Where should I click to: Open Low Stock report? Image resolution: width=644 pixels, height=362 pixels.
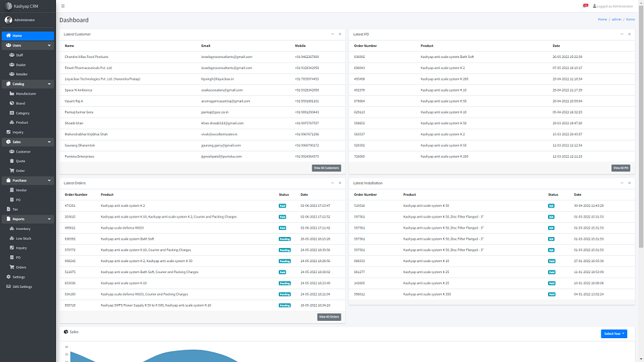(x=23, y=238)
